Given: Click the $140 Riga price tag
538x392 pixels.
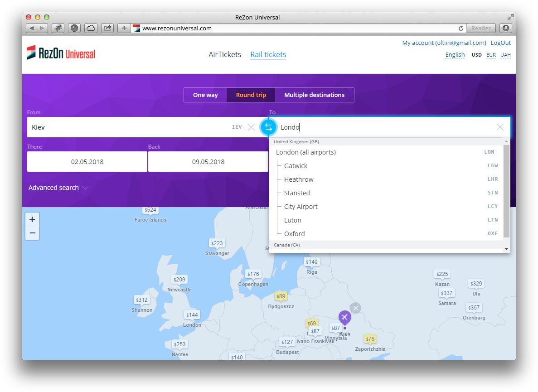Looking at the screenshot, I should (311, 261).
